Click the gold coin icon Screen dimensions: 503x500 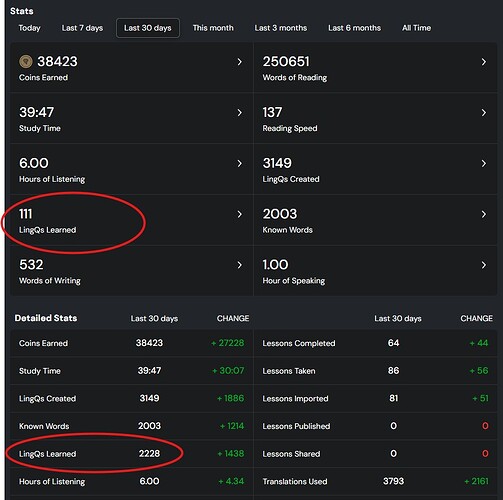26,61
